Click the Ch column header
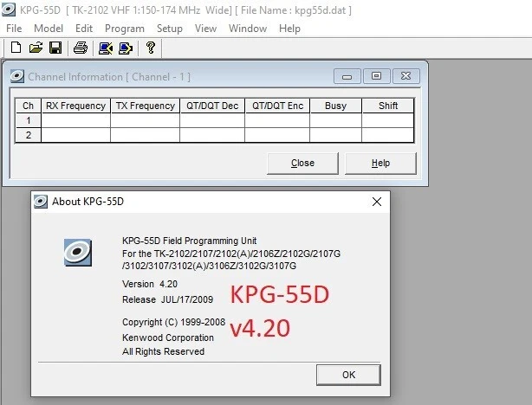532x405 pixels. click(29, 106)
